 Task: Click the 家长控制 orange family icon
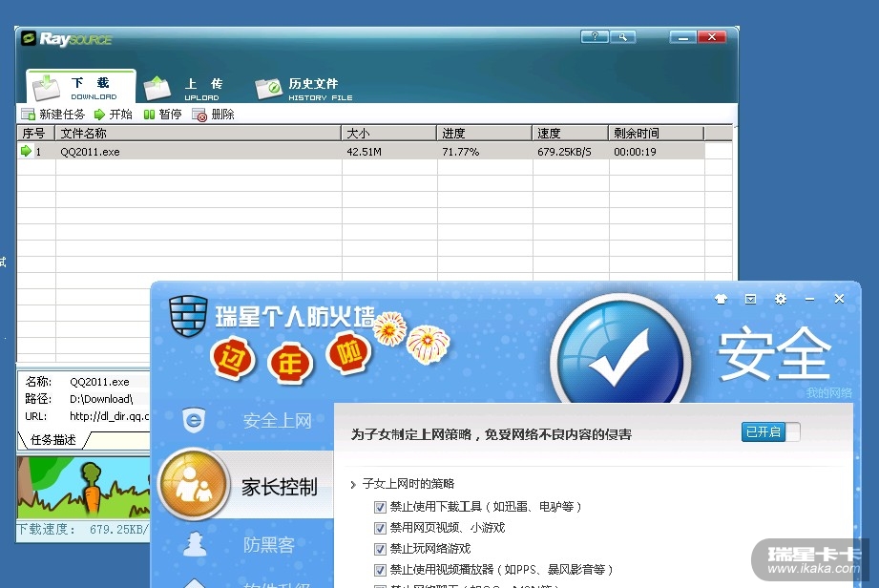[x=194, y=484]
